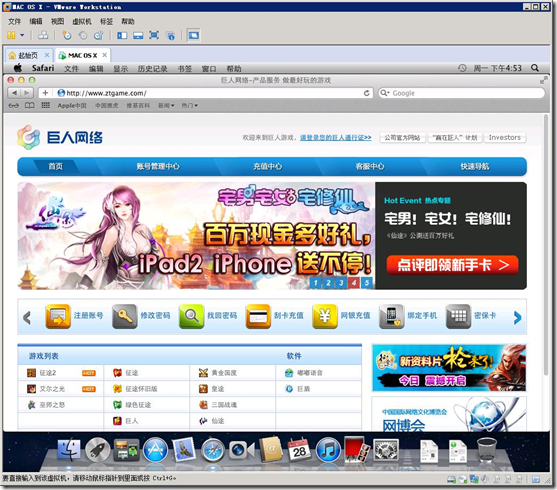Open the VMware 帮助 menu

click(128, 21)
